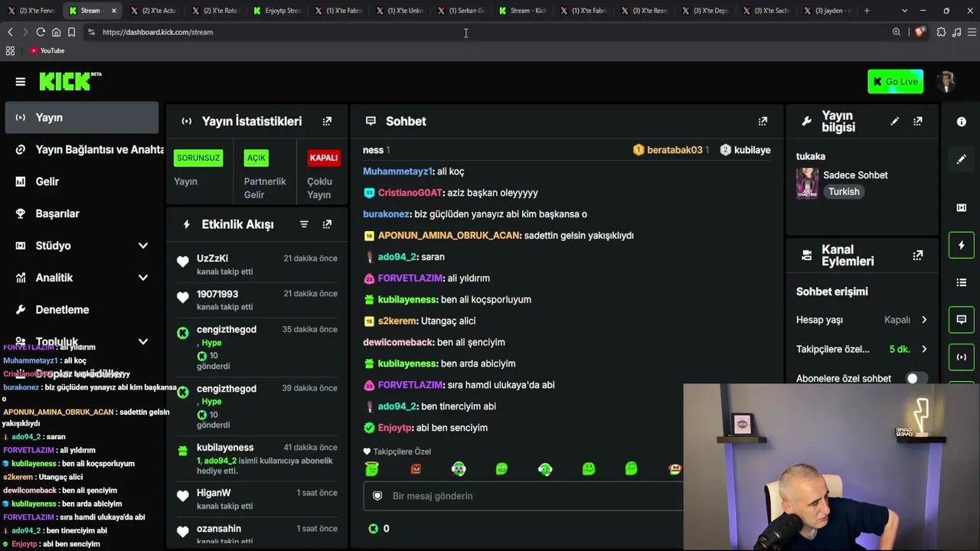Open Yayın in sidebar

82,118
